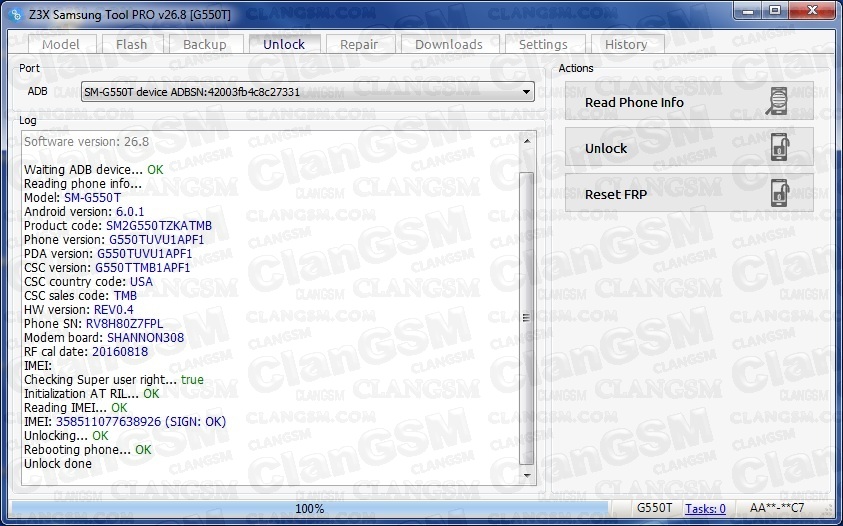Open the Downloads tab
This screenshot has height=526, width=843.
point(449,45)
